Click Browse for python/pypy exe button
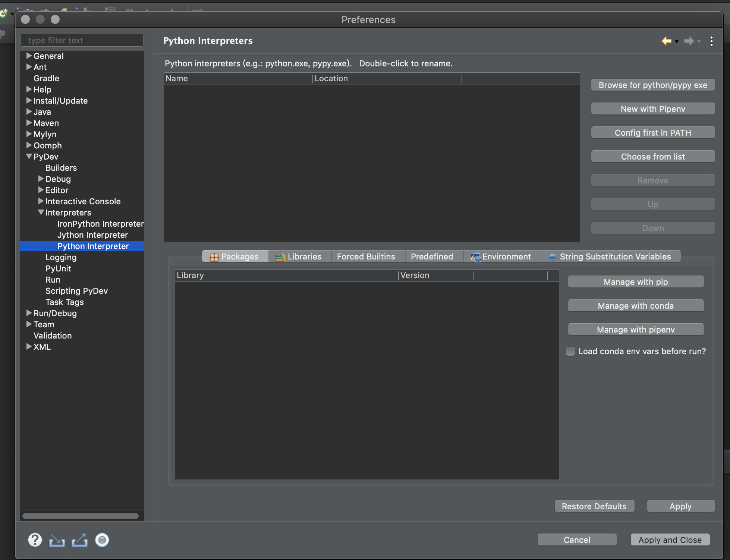Screen dimensions: 730x560 (653, 85)
